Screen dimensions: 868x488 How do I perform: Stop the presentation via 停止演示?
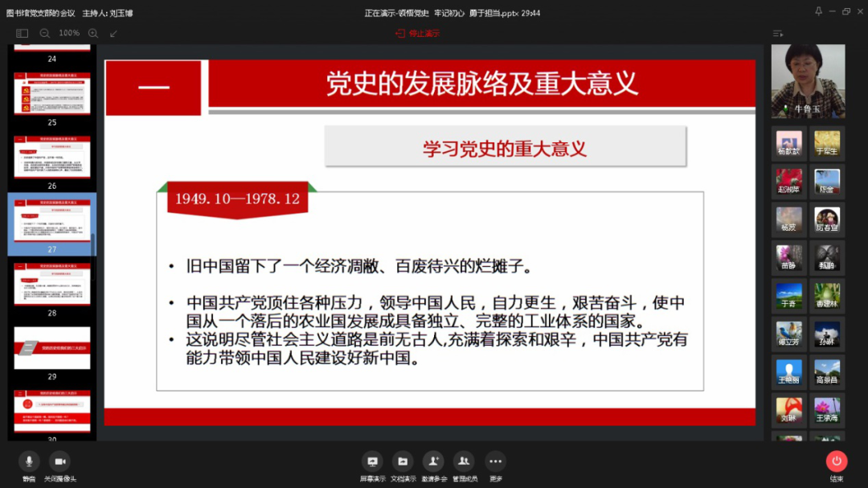point(418,34)
